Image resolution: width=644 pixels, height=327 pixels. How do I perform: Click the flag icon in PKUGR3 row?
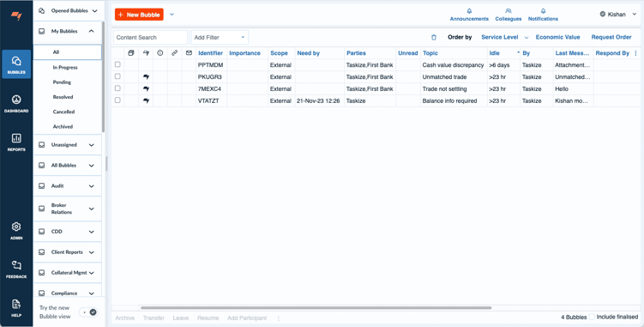pyautogui.click(x=146, y=77)
